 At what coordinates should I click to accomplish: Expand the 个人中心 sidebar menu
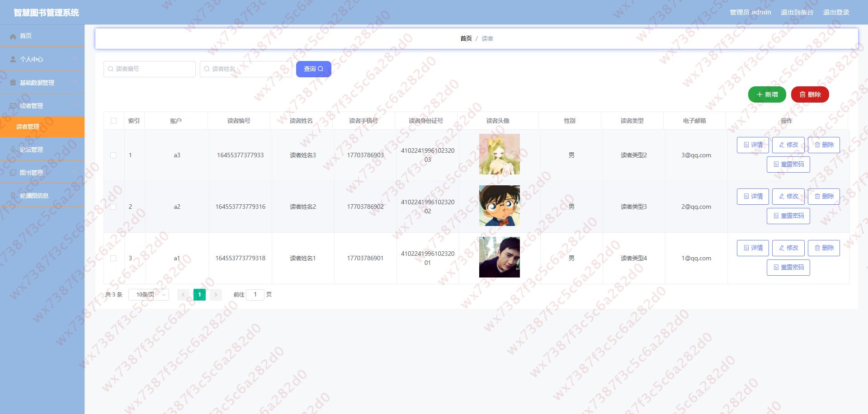[42, 59]
